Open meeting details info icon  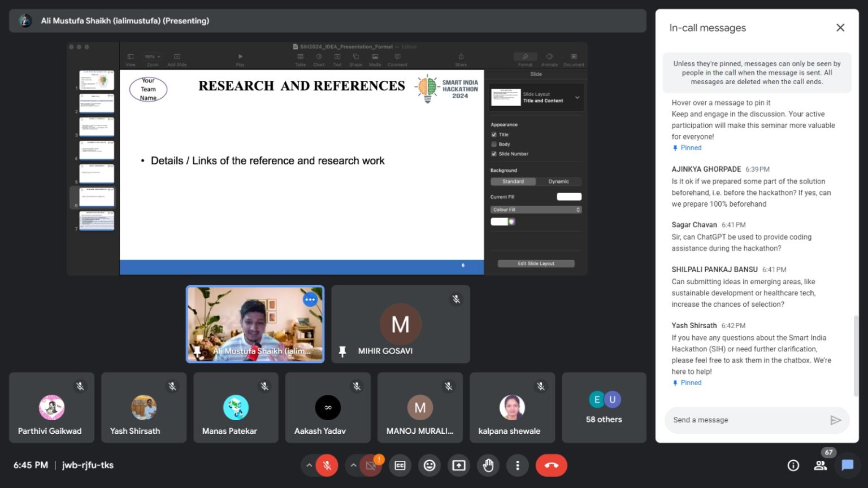[793, 465]
